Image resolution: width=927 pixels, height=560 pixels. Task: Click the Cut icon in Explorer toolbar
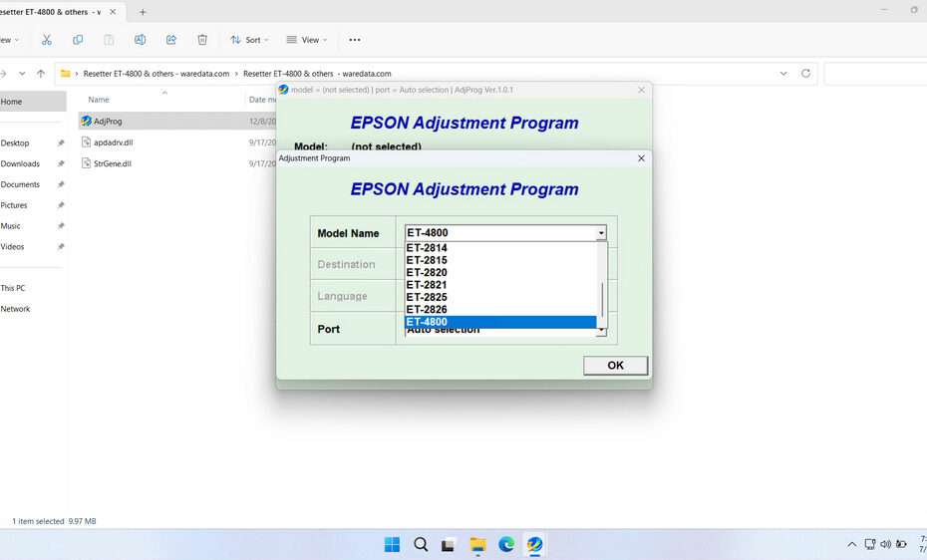pos(47,40)
